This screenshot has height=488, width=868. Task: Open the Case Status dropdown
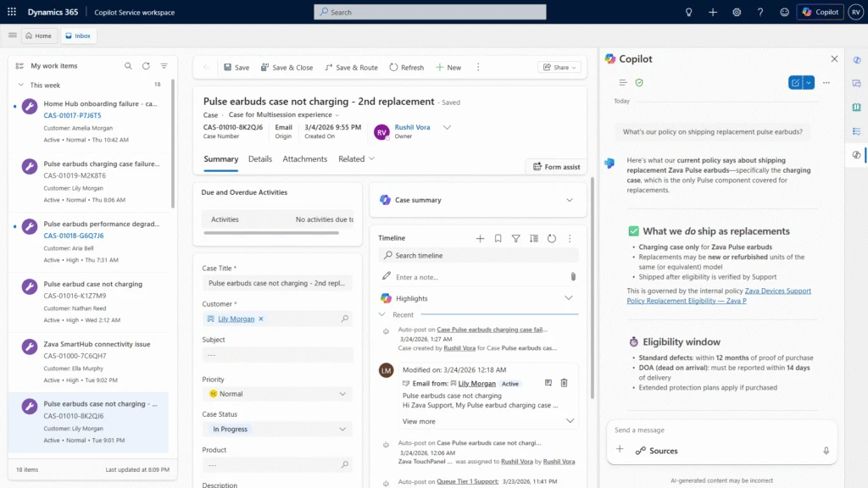342,430
